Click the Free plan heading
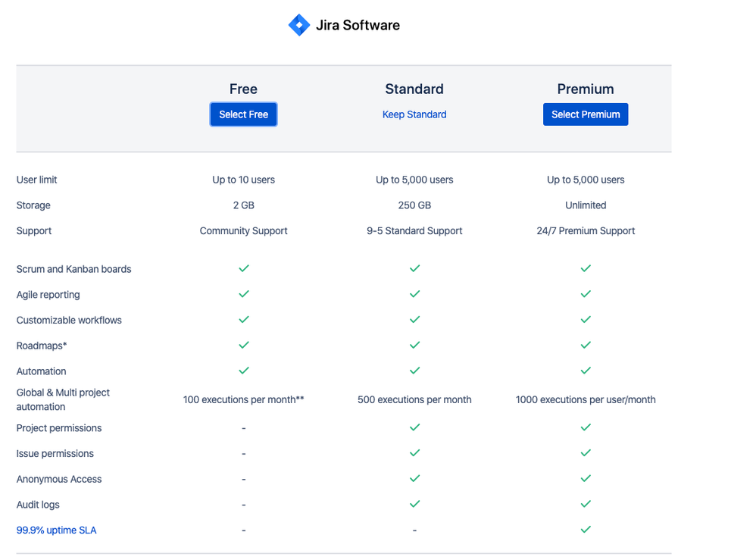The height and width of the screenshot is (560, 756). click(x=243, y=89)
